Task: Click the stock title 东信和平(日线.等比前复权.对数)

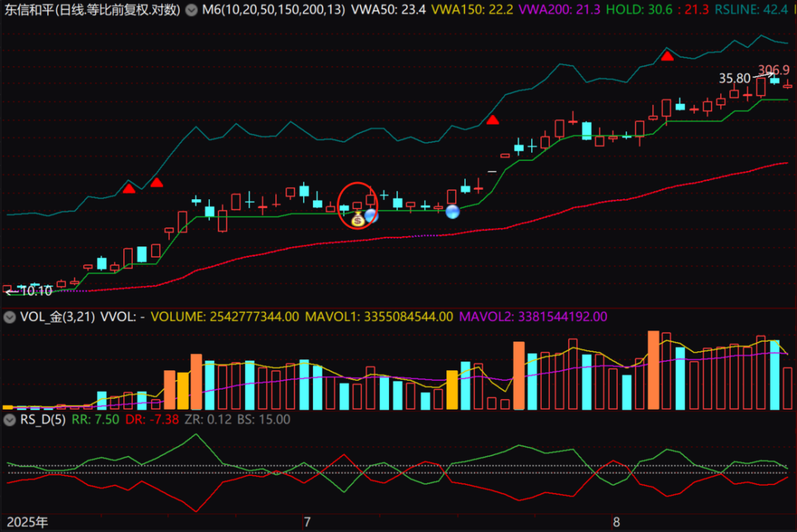Action: tap(92, 10)
